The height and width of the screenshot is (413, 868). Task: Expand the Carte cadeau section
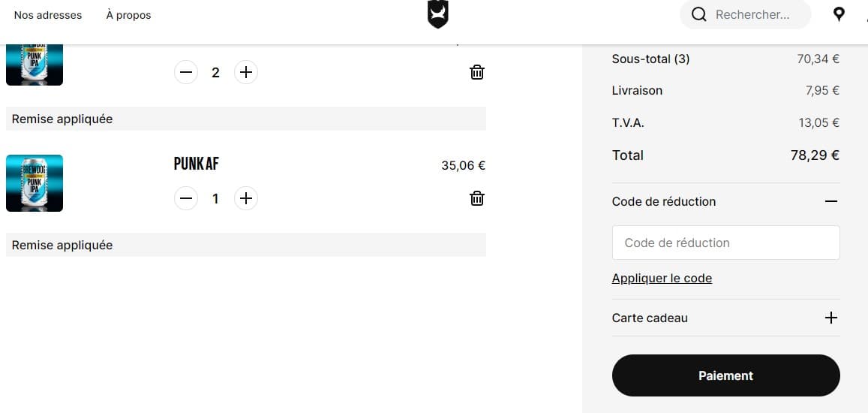tap(830, 318)
